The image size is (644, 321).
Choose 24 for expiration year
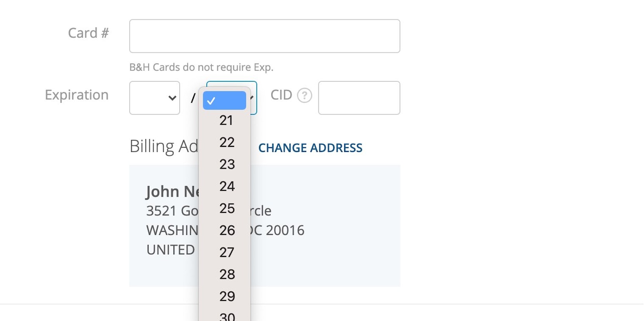click(x=227, y=186)
